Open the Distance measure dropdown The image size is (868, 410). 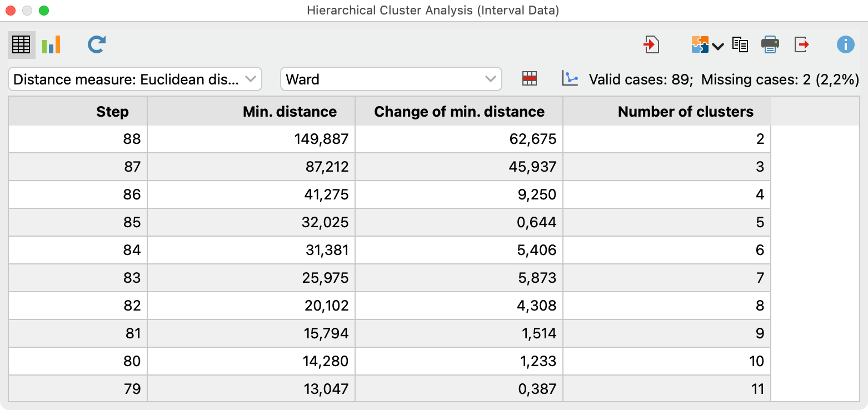coord(134,79)
